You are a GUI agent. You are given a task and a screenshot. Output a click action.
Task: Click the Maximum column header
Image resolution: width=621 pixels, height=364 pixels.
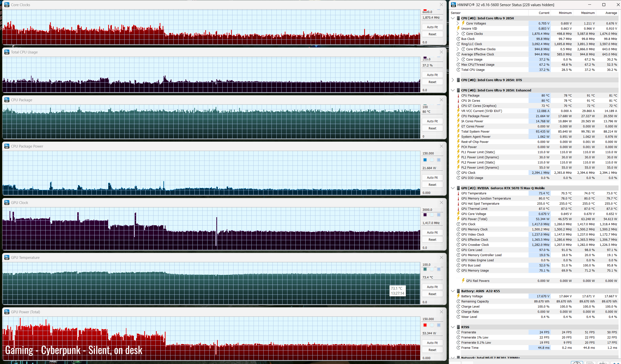point(585,13)
